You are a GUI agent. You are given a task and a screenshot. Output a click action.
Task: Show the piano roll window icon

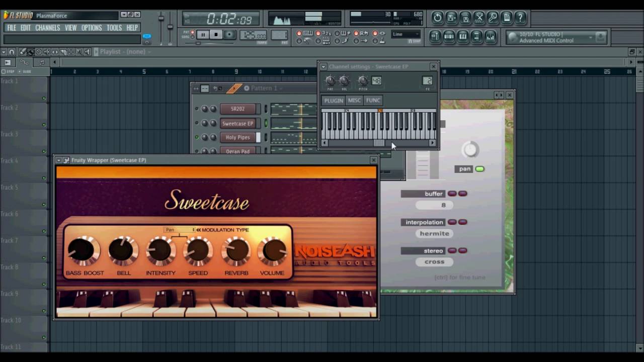click(463, 37)
